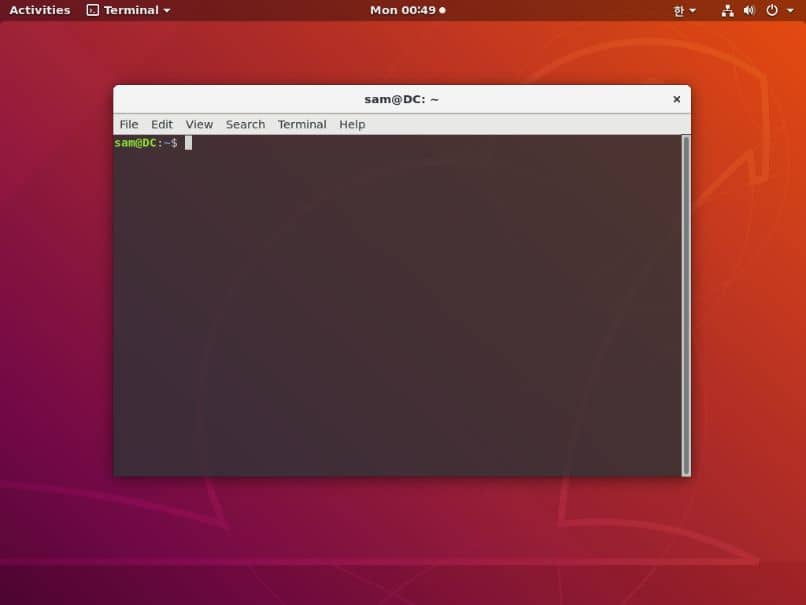Open the Search menu
Image resolution: width=806 pixels, height=605 pixels.
point(245,124)
